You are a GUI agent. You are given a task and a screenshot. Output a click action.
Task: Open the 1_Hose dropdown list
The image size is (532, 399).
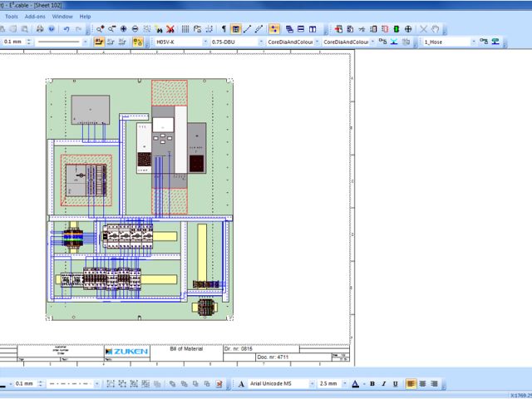tap(473, 41)
